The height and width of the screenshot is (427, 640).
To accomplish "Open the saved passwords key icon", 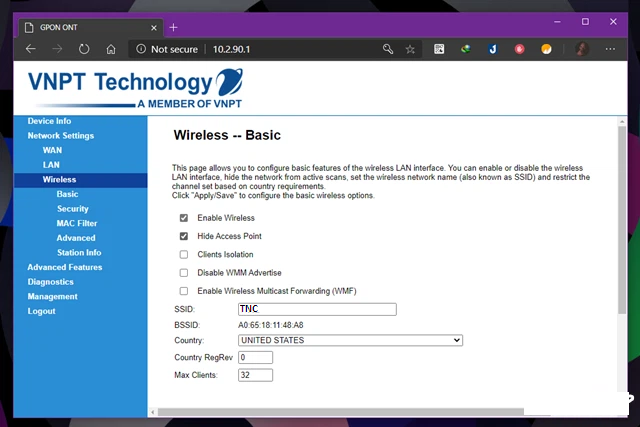I will pyautogui.click(x=388, y=49).
